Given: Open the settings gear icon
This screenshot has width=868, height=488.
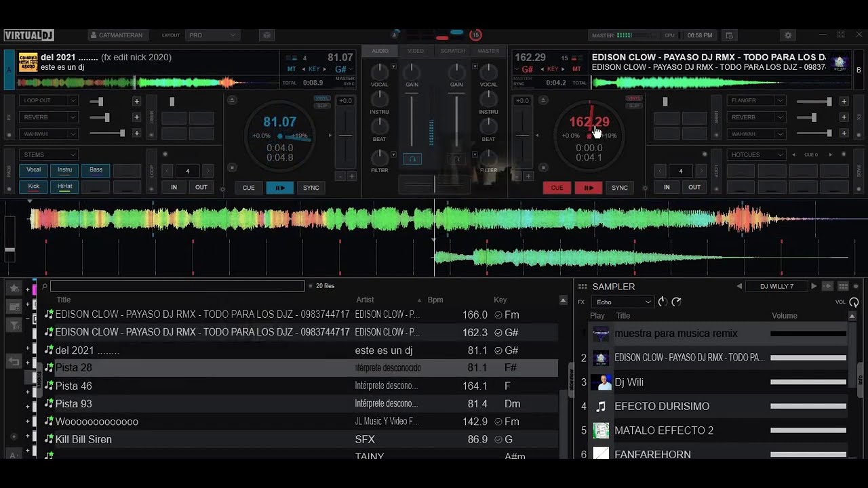Looking at the screenshot, I should [x=787, y=35].
